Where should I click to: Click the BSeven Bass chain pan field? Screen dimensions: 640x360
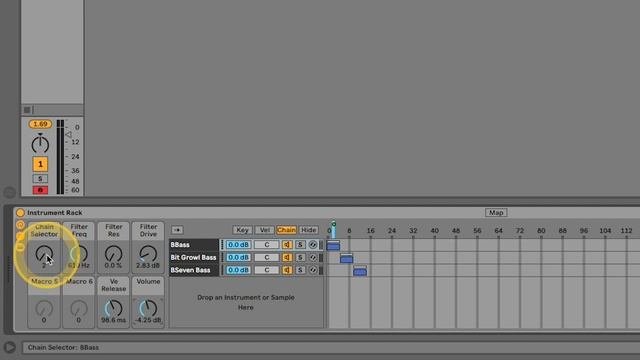tap(267, 270)
